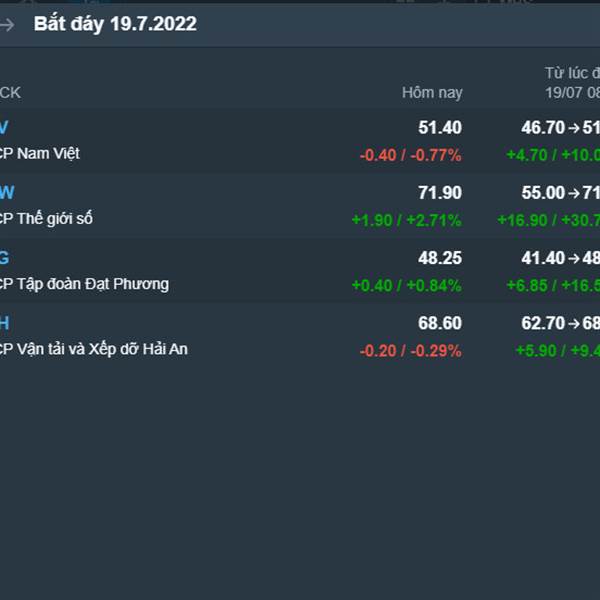Click the price range starting 62.70
The height and width of the screenshot is (600, 600).
click(x=561, y=323)
